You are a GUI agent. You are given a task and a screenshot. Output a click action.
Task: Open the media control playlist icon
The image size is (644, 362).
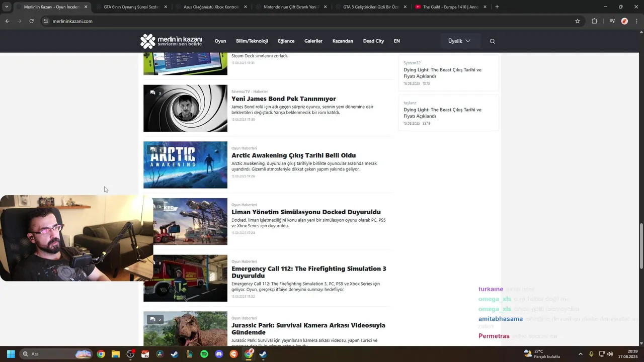pyautogui.click(x=612, y=21)
